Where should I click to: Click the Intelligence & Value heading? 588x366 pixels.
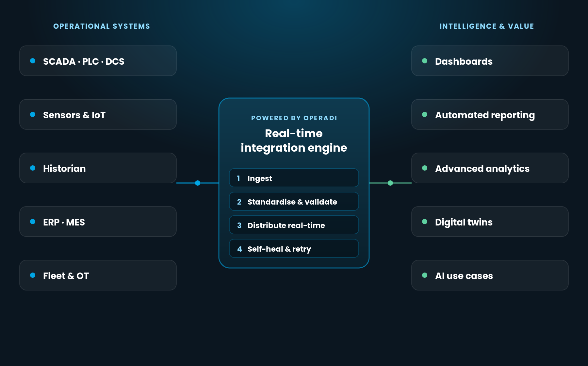click(x=487, y=26)
